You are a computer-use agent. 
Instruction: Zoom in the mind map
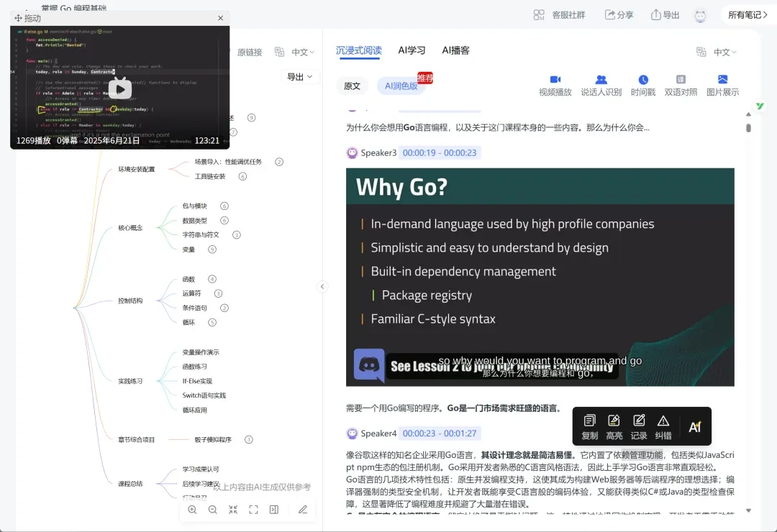click(192, 510)
